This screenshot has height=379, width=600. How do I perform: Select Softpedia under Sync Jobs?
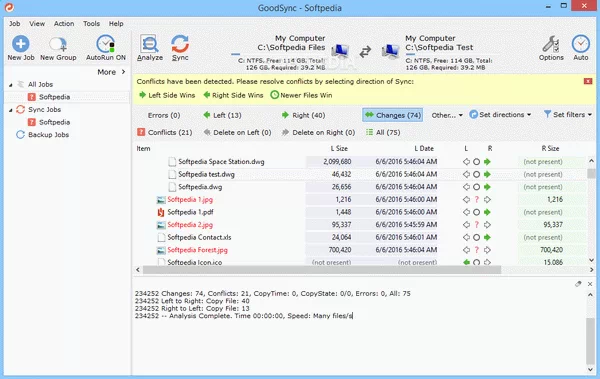[x=54, y=122]
